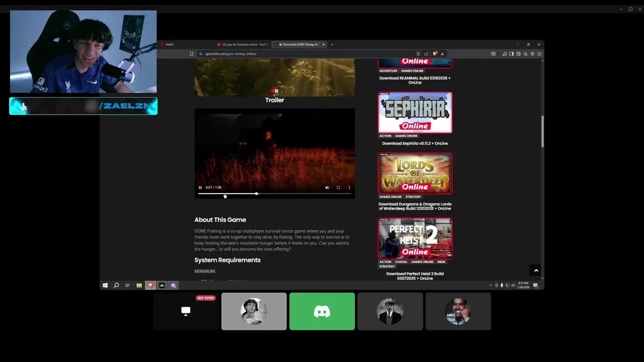Open the VPN shield icon in toolbar

(532, 54)
